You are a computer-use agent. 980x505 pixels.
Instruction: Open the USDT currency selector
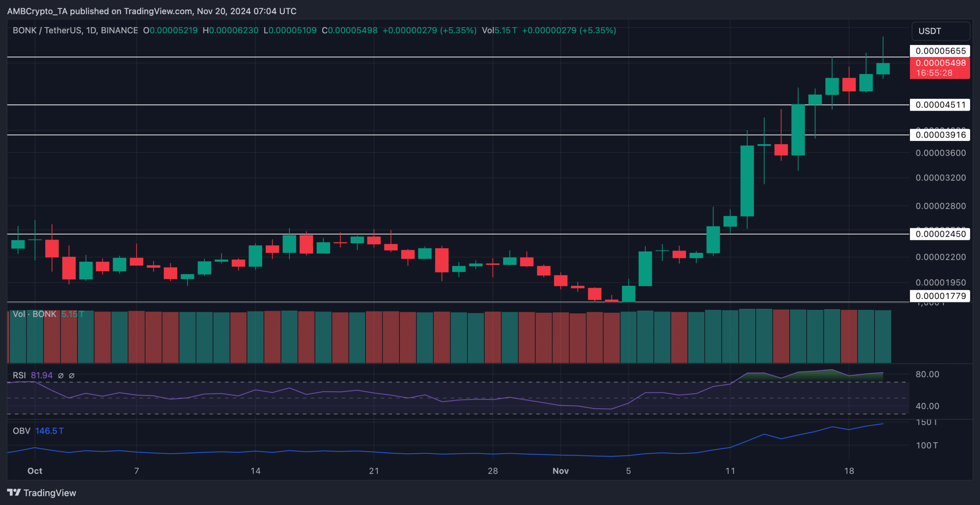941,31
